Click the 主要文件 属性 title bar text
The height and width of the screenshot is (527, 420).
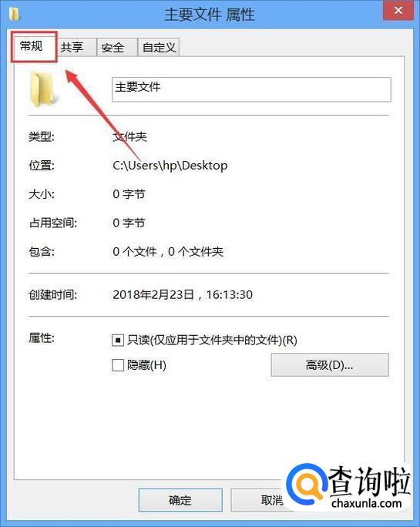tap(209, 15)
